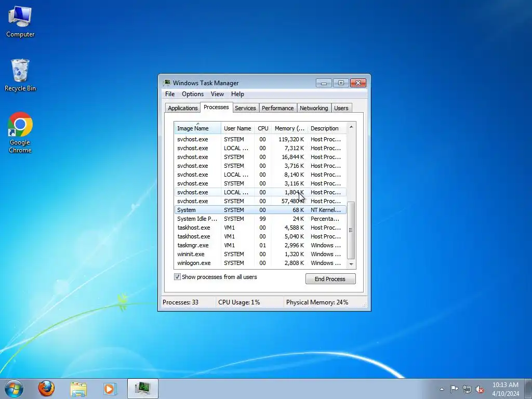The image size is (532, 399).
Task: Select taskhost.exe row using 5,040 K
Action: (260, 236)
